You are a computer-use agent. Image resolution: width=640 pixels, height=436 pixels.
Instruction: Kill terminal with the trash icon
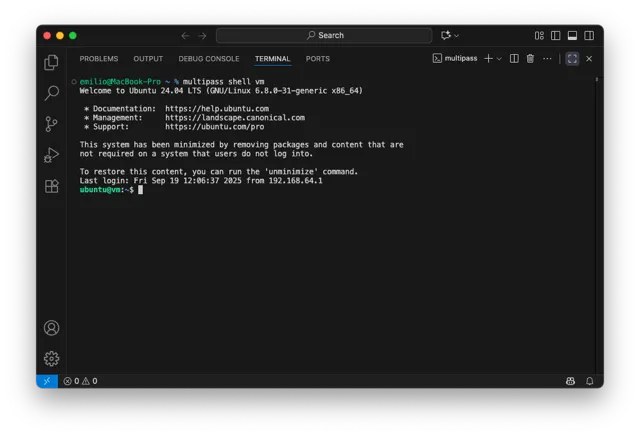pos(530,59)
